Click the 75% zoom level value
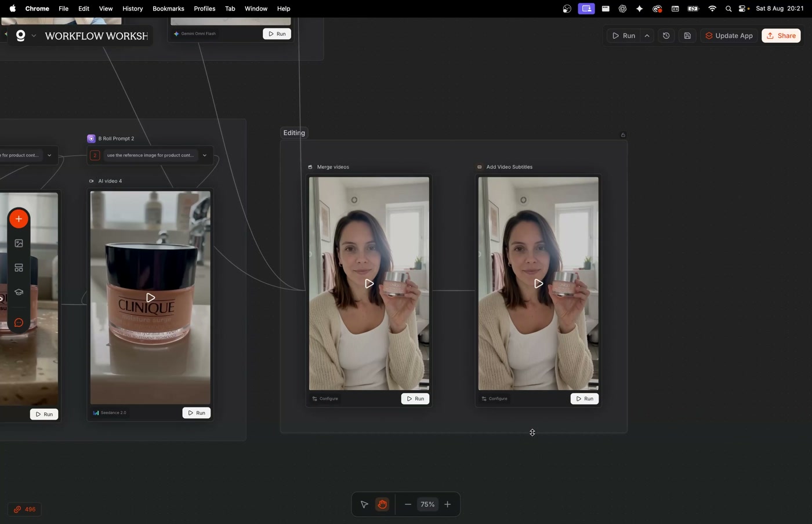Viewport: 812px width, 524px height. pyautogui.click(x=427, y=504)
